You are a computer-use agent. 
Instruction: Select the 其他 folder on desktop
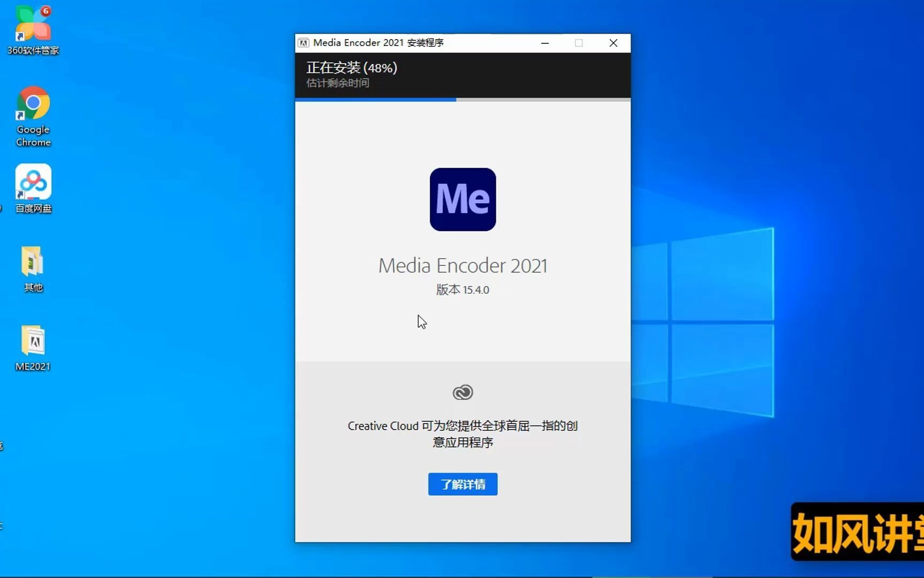[33, 269]
